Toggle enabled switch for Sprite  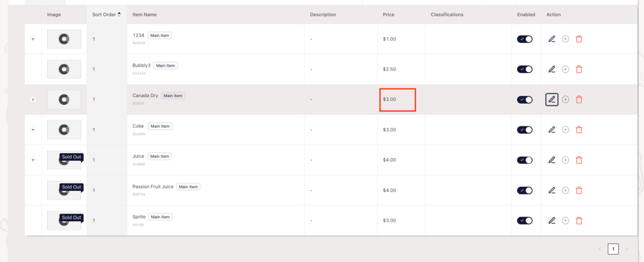pyautogui.click(x=524, y=220)
